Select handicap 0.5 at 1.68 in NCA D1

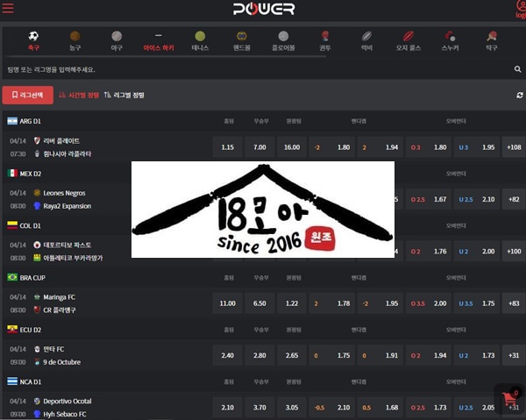(380, 407)
